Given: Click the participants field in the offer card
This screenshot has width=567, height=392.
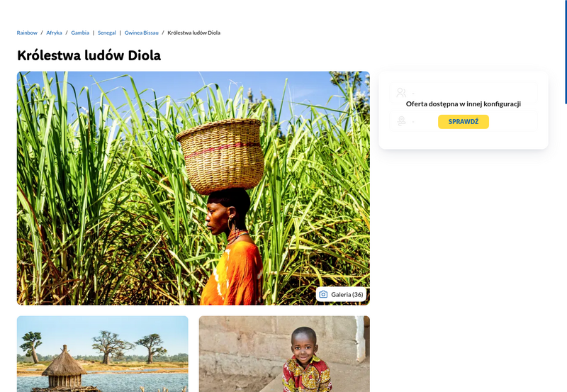Looking at the screenshot, I should point(464,93).
